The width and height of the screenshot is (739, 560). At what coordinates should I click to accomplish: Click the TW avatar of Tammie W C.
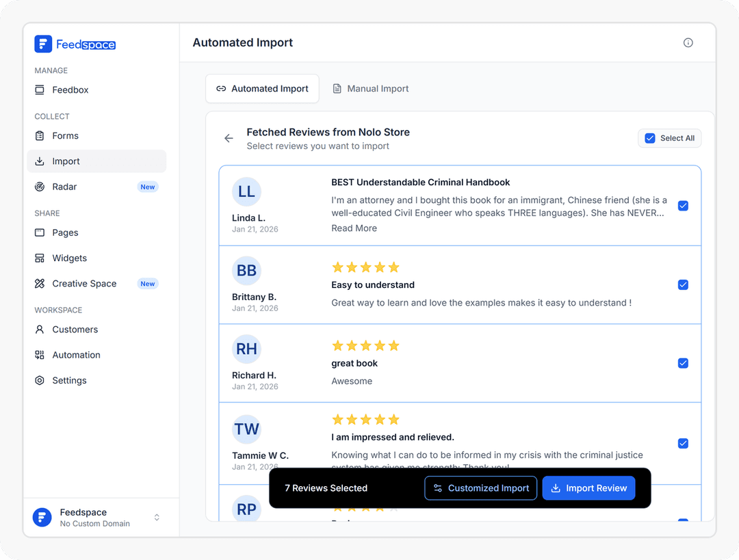pyautogui.click(x=246, y=429)
